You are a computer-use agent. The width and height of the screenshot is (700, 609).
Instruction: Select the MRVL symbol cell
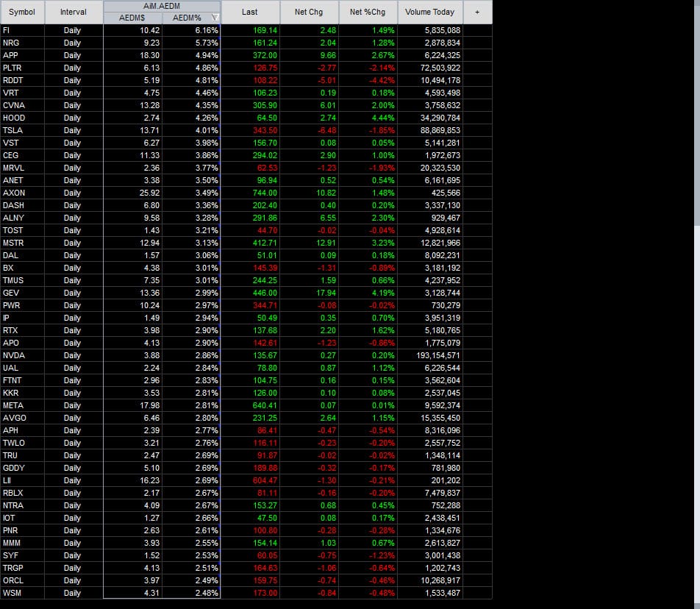22,168
